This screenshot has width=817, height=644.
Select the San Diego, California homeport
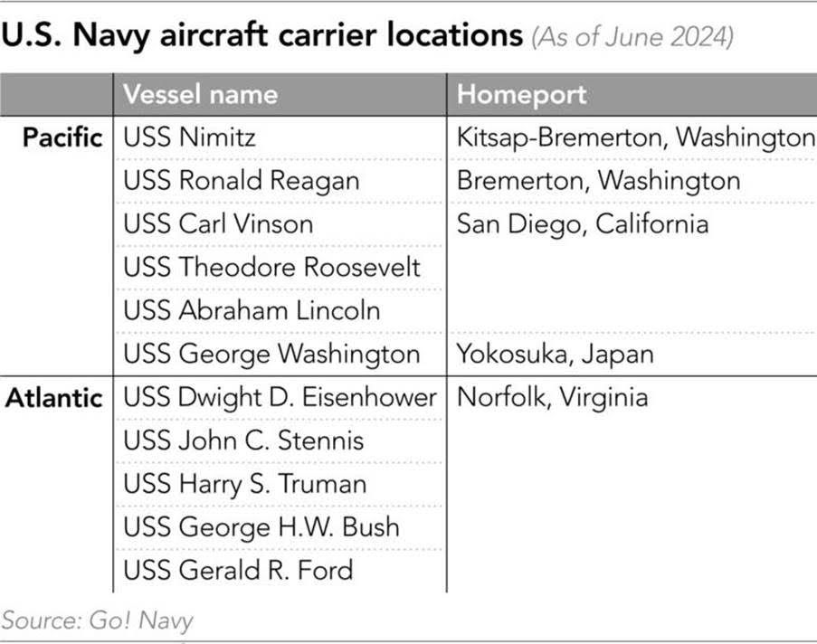(x=582, y=223)
